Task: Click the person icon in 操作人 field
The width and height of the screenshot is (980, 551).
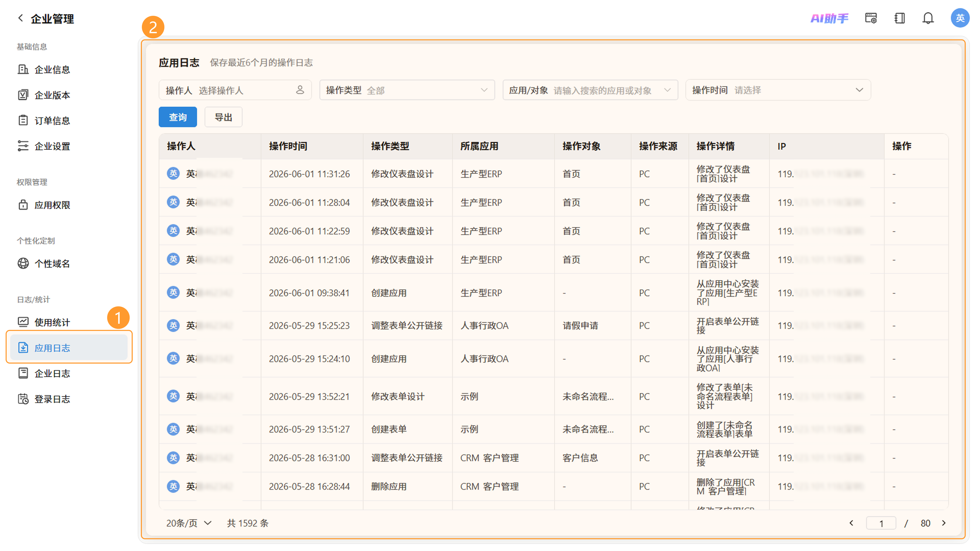Action: coord(300,90)
